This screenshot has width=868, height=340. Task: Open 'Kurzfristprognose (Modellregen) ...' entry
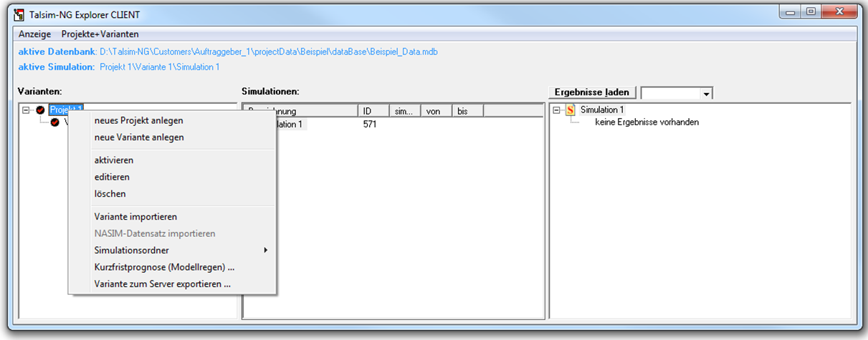164,267
